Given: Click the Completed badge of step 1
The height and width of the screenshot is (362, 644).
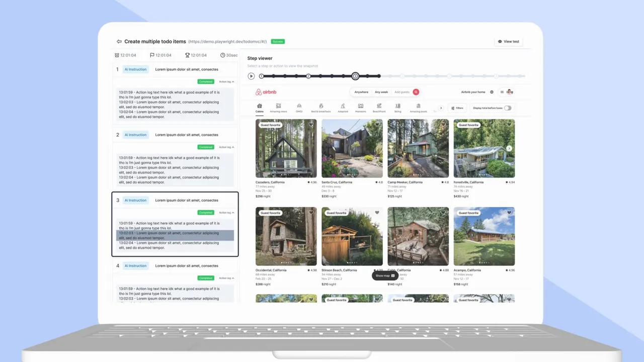Looking at the screenshot, I should (x=206, y=81).
